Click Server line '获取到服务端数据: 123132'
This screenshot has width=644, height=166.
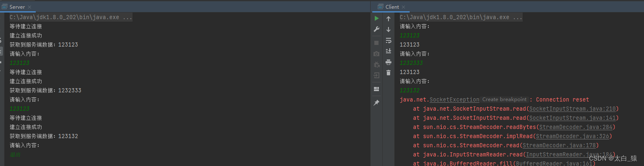[x=44, y=136]
